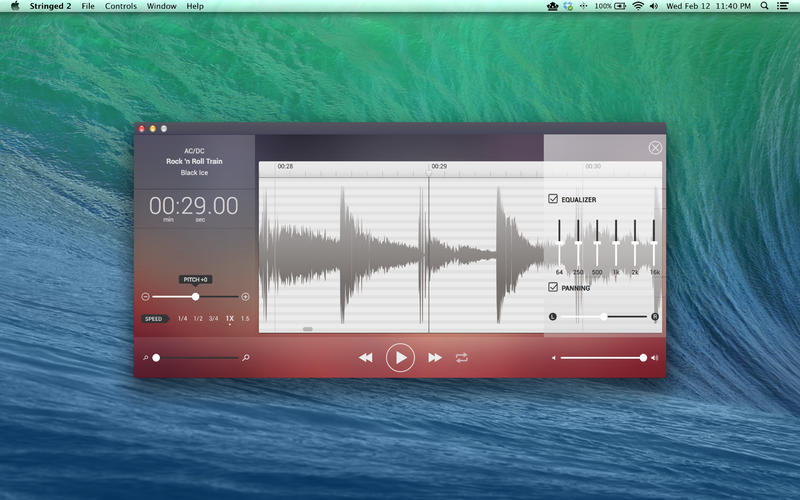
Task: Click the pitch slider handle
Action: [x=195, y=296]
